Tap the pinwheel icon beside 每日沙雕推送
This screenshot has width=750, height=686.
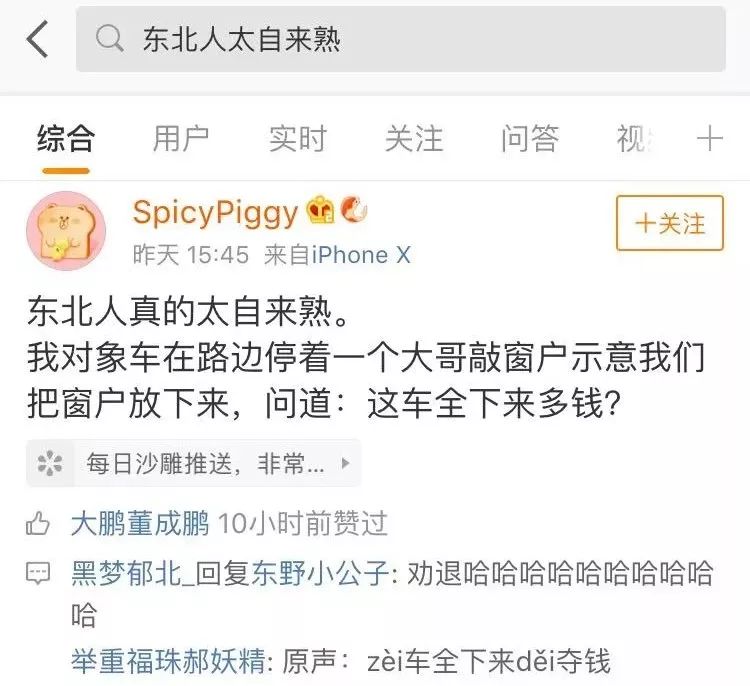point(50,463)
